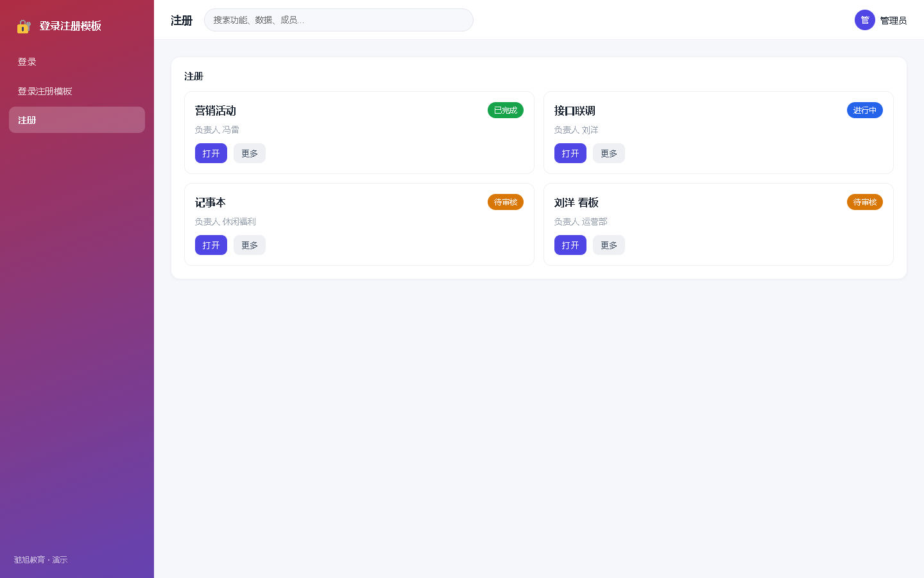Click the 记事本 card title
Image resolution: width=924 pixels, height=578 pixels.
point(210,202)
